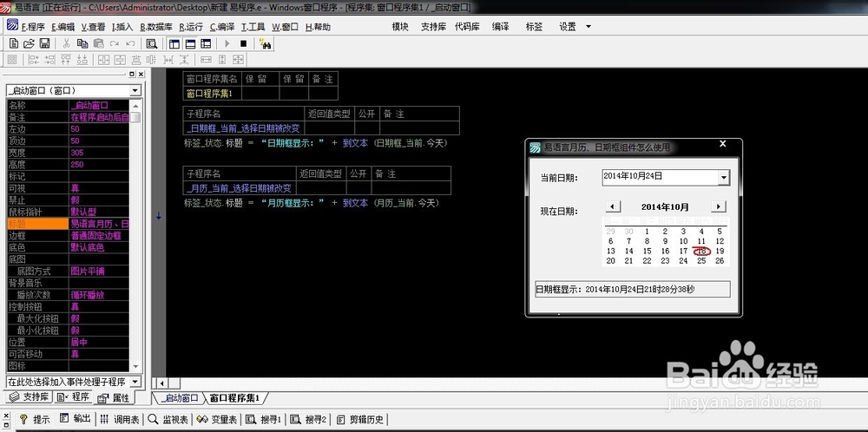Open the 运行 menu
Viewport: 868px width, 432px height.
click(190, 27)
